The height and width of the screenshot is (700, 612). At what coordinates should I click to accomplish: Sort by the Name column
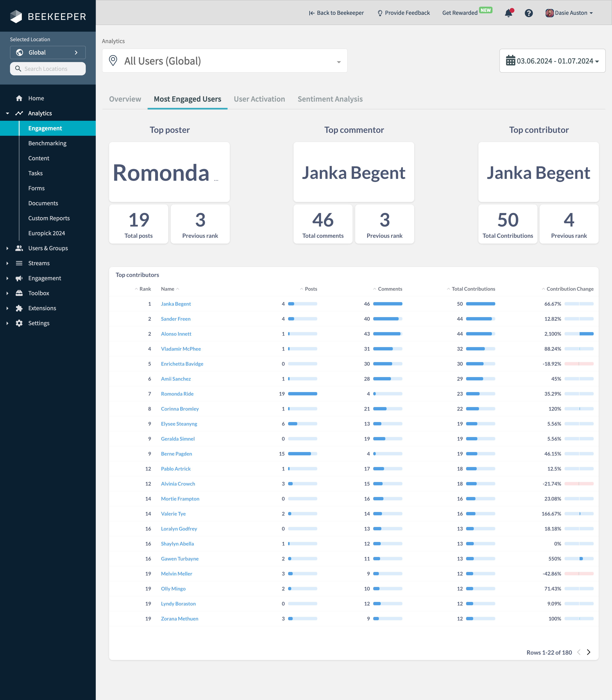[x=170, y=289]
